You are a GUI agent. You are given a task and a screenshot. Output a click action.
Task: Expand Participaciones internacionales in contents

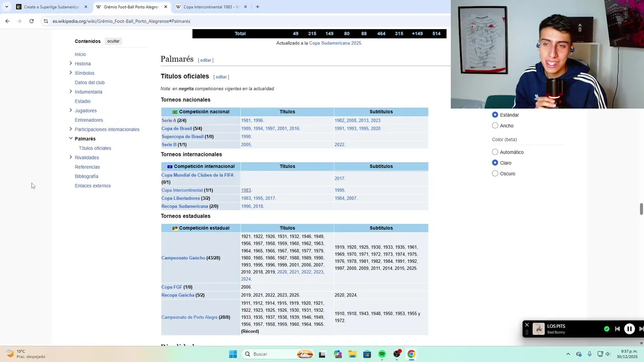(70, 129)
